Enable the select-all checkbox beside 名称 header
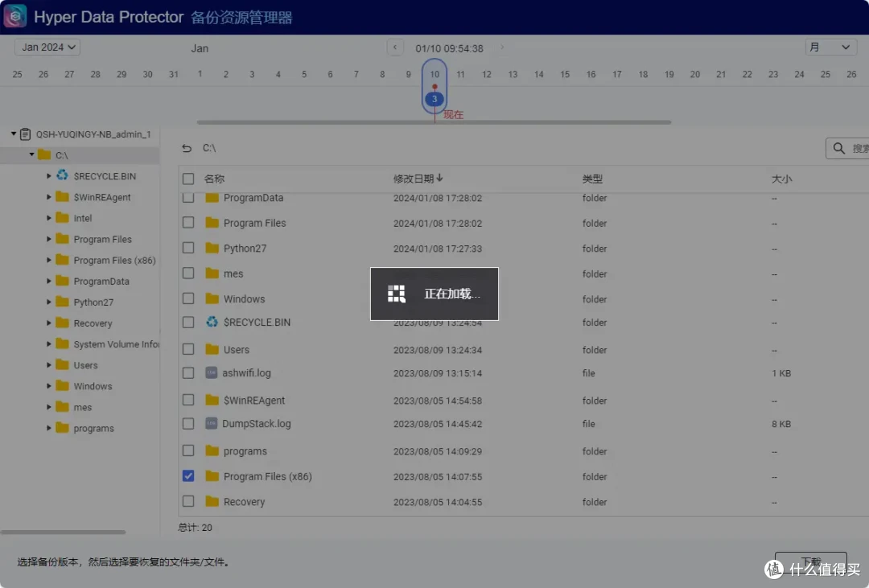The height and width of the screenshot is (588, 869). point(187,179)
